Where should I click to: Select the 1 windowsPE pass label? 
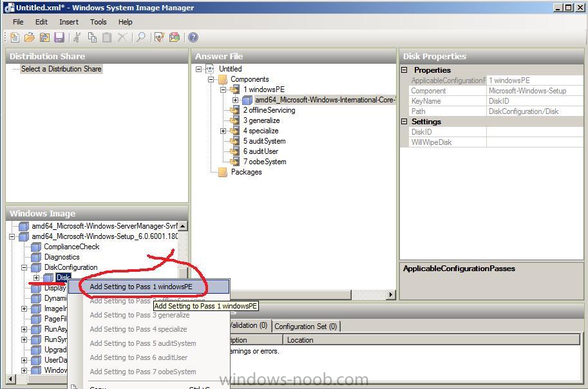point(264,90)
